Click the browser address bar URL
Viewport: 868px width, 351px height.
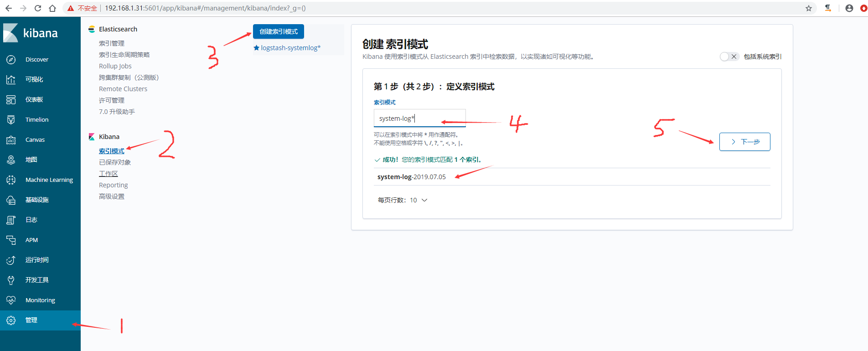pyautogui.click(x=205, y=8)
